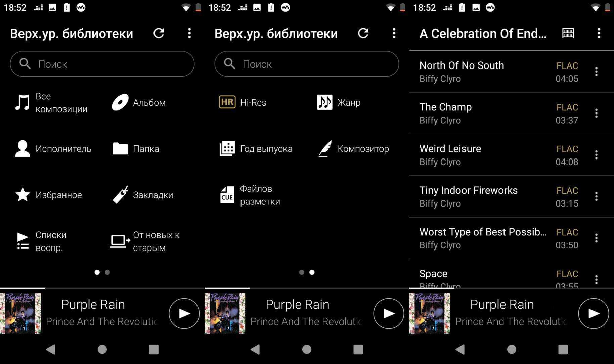Open overflow menu next to A Celebration Of End title
614x364 pixels.
tap(599, 33)
